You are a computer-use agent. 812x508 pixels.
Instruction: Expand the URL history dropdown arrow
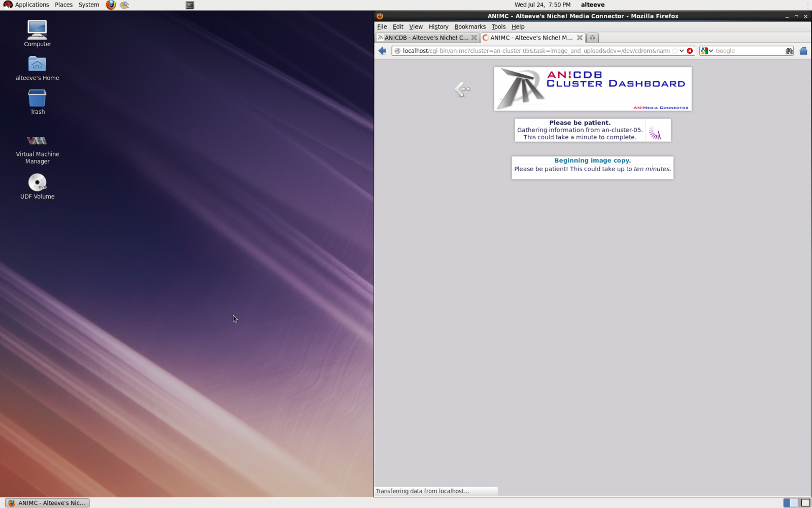pos(682,51)
